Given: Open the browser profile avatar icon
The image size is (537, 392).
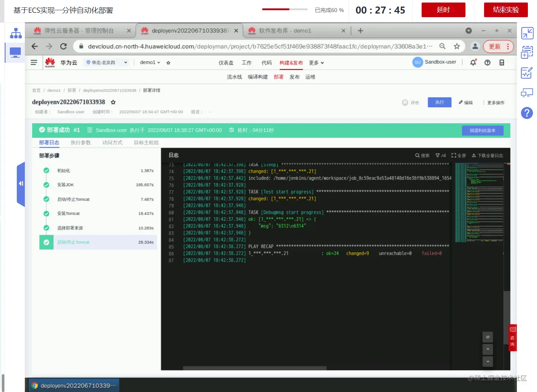Looking at the screenshot, I should (x=475, y=46).
